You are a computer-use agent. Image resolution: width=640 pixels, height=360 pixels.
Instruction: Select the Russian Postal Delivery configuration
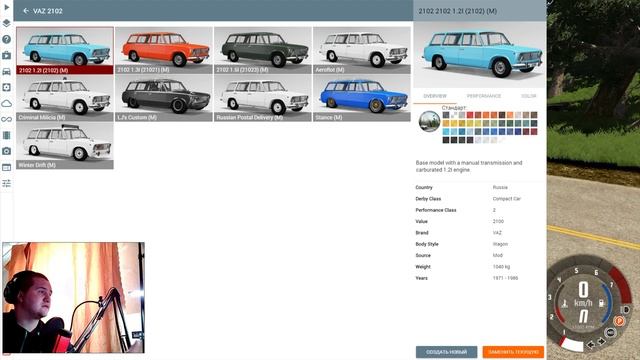coord(262,98)
